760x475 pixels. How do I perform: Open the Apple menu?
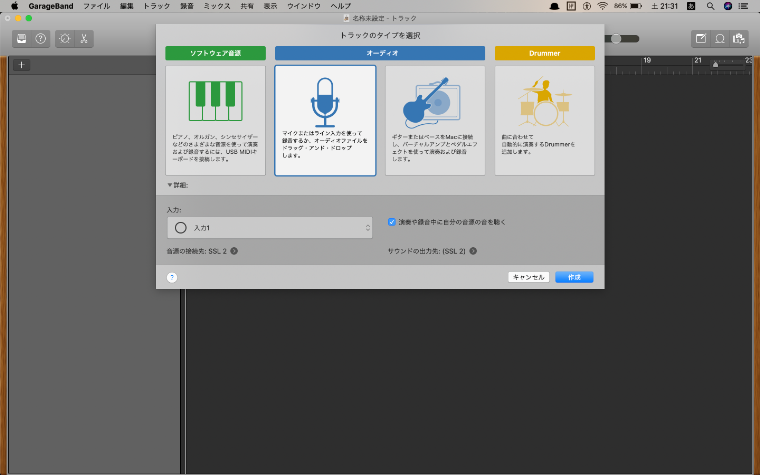point(14,6)
